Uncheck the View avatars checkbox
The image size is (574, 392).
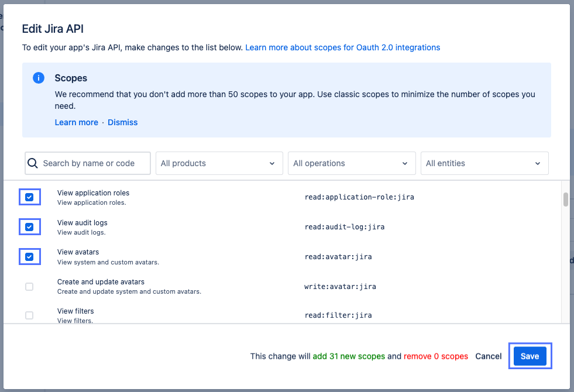tap(29, 257)
